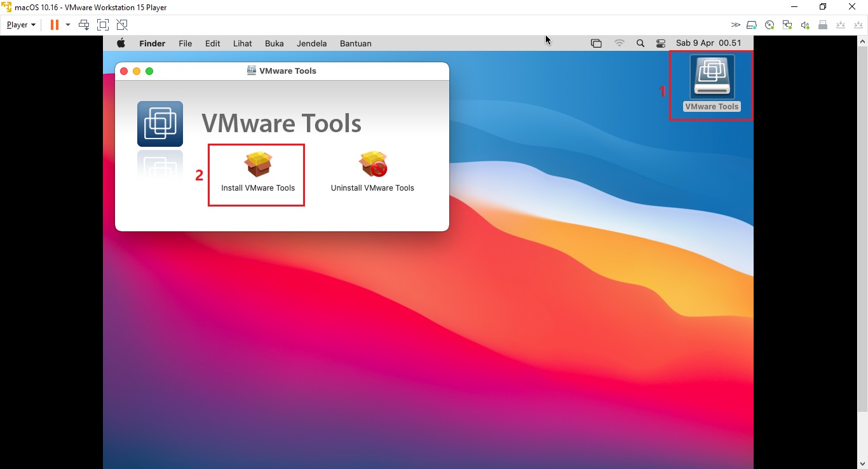
Task: Open the Player dropdown menu
Action: [21, 25]
